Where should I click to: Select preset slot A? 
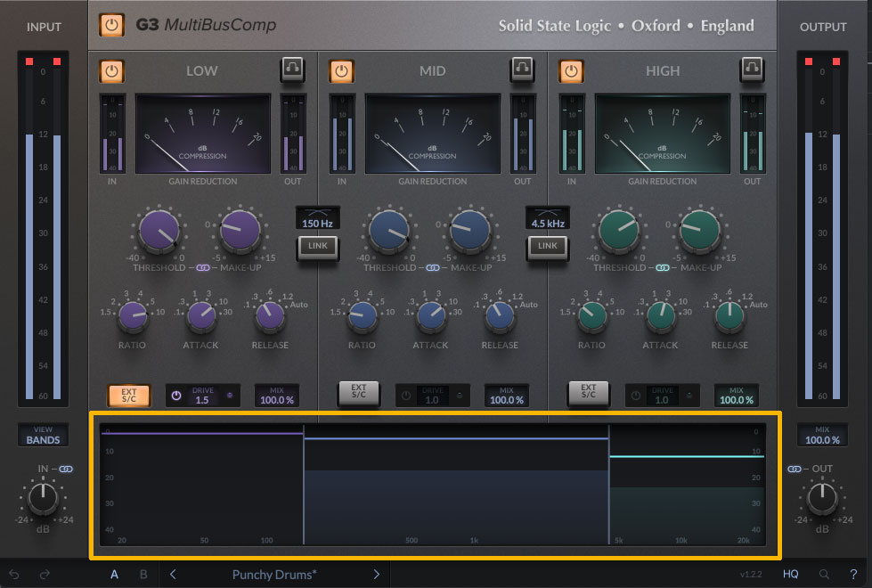click(114, 575)
